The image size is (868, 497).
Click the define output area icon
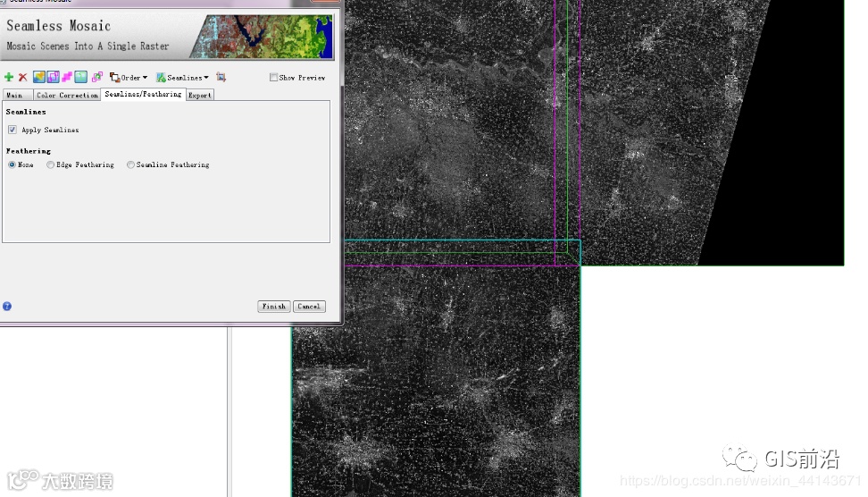pyautogui.click(x=221, y=77)
